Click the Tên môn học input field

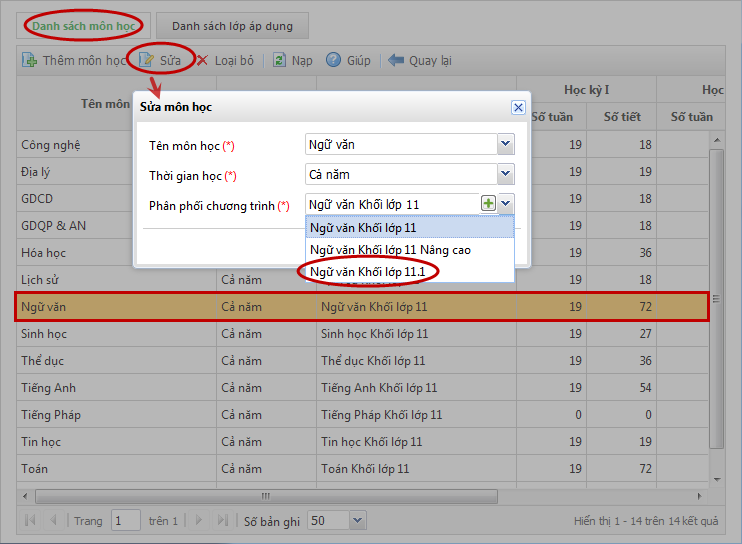[401, 144]
